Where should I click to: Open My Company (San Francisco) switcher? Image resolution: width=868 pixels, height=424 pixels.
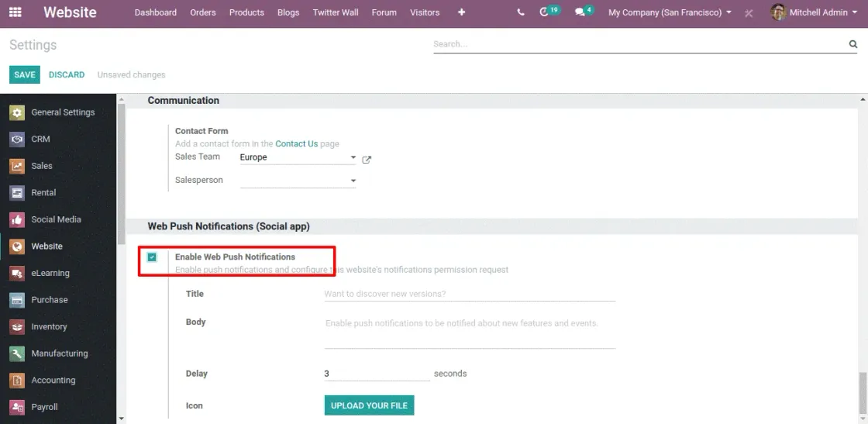click(670, 12)
